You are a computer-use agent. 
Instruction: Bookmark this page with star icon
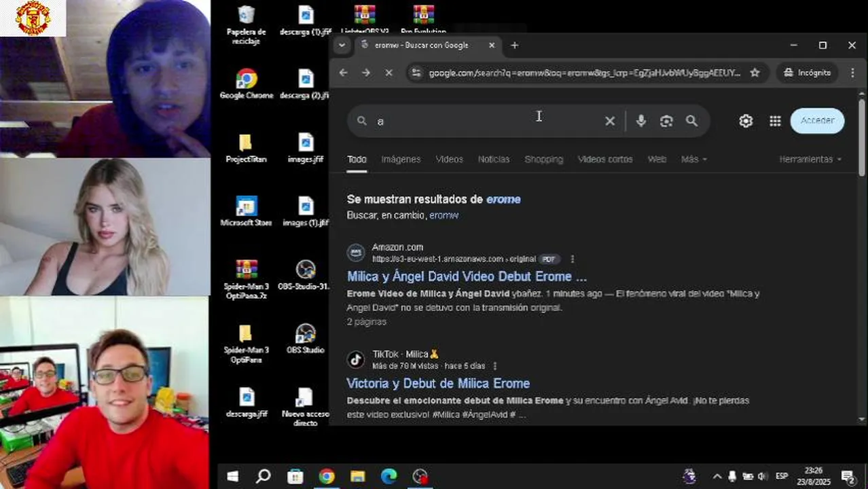click(x=755, y=73)
